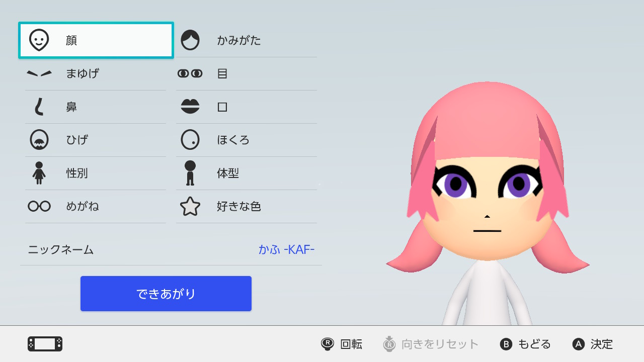Open the 好きな色 menu entry

point(247,207)
